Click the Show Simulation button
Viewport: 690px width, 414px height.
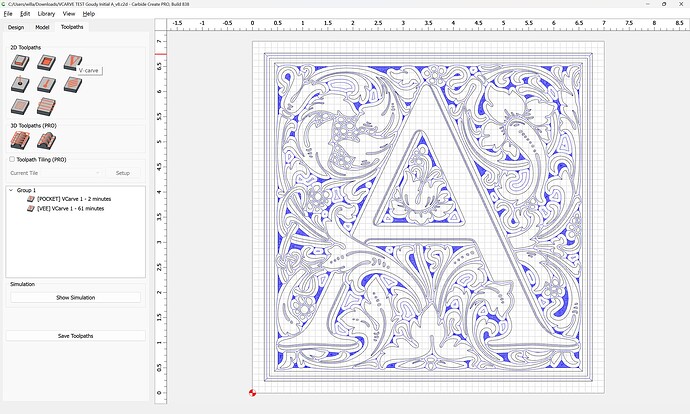[76, 298]
